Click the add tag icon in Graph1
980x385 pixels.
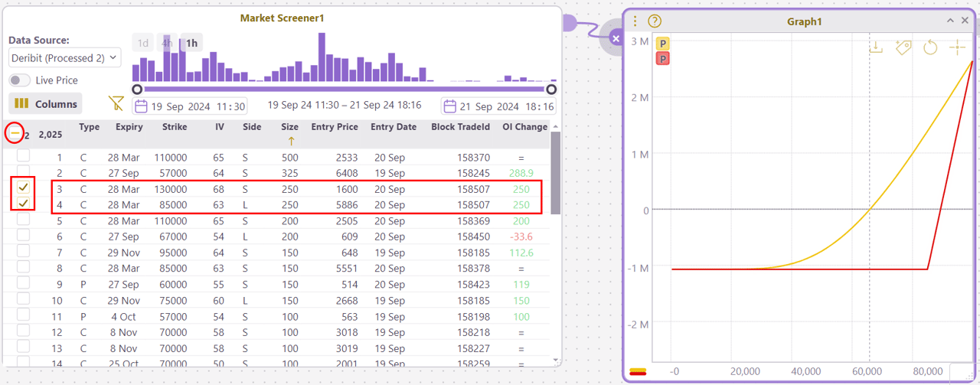click(x=903, y=47)
